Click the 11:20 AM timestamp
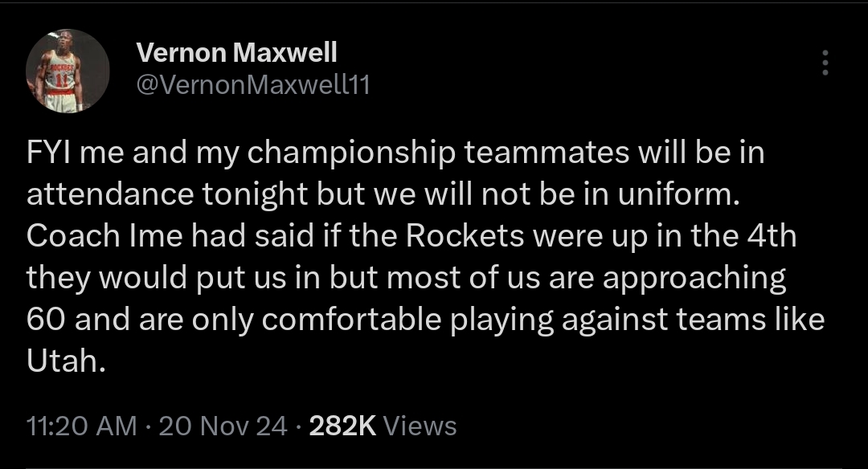Image resolution: width=868 pixels, height=469 pixels. (82, 426)
